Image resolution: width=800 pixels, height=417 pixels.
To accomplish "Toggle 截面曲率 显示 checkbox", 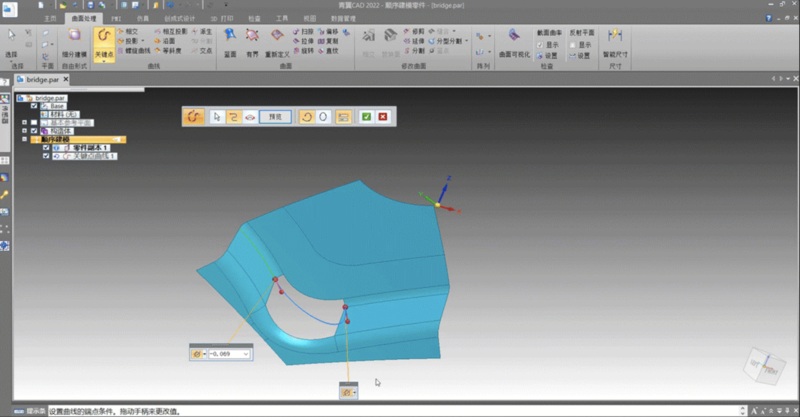I will coord(542,45).
